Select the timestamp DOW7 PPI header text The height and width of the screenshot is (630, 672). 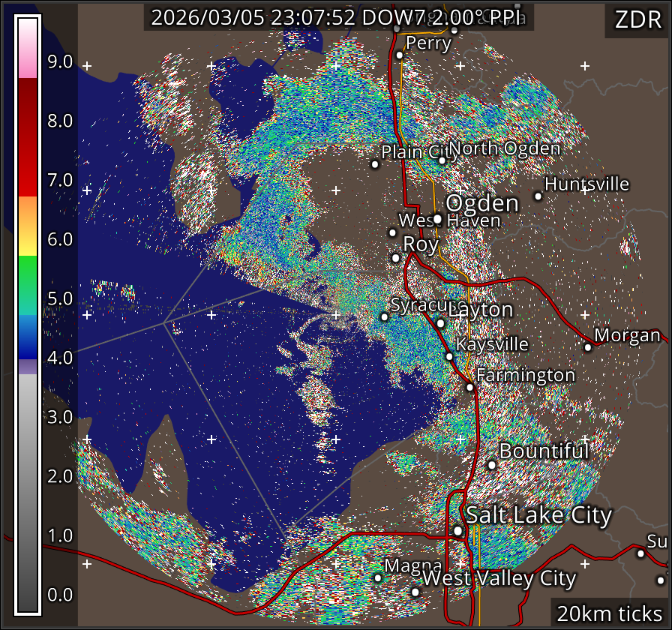[338, 18]
